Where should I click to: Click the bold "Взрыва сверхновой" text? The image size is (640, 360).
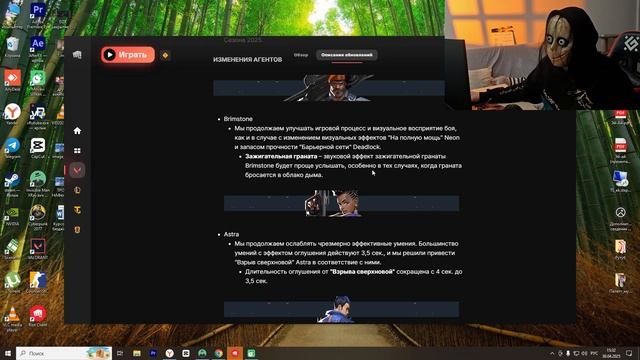coord(362,271)
